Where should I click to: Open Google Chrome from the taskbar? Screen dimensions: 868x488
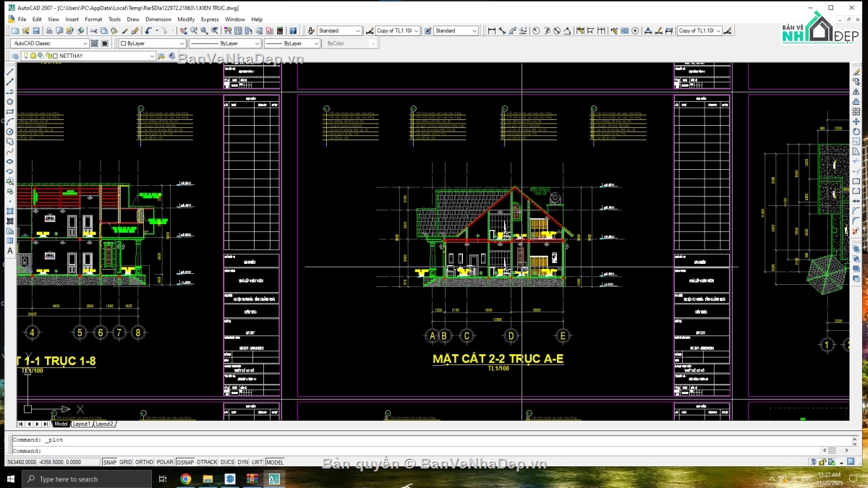(x=185, y=479)
